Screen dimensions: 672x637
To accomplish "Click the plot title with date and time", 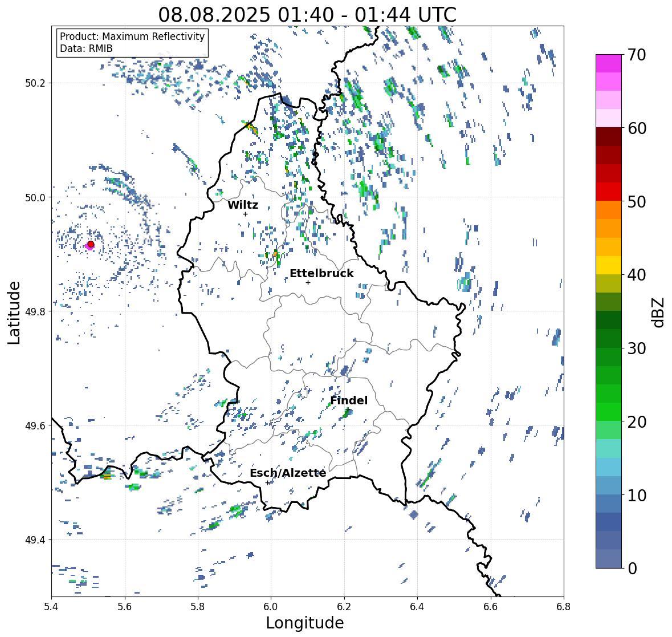I will coord(307,15).
